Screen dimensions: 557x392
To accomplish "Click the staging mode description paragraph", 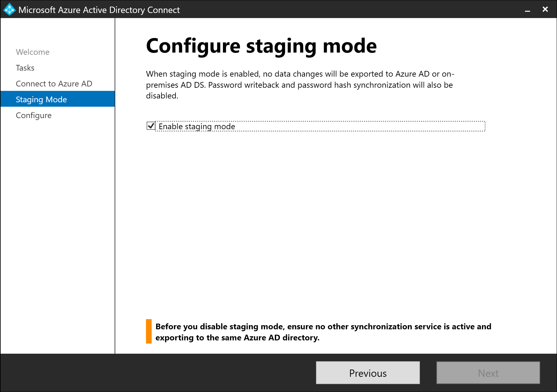I will [300, 85].
